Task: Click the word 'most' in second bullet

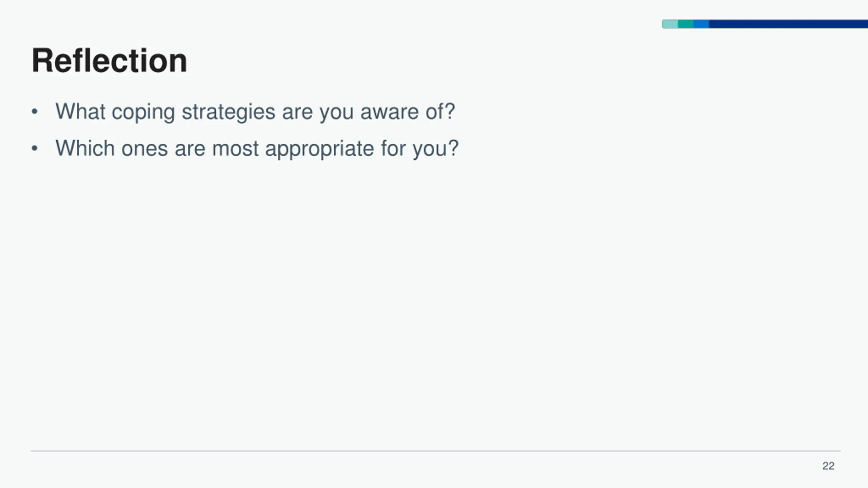Action: point(235,148)
